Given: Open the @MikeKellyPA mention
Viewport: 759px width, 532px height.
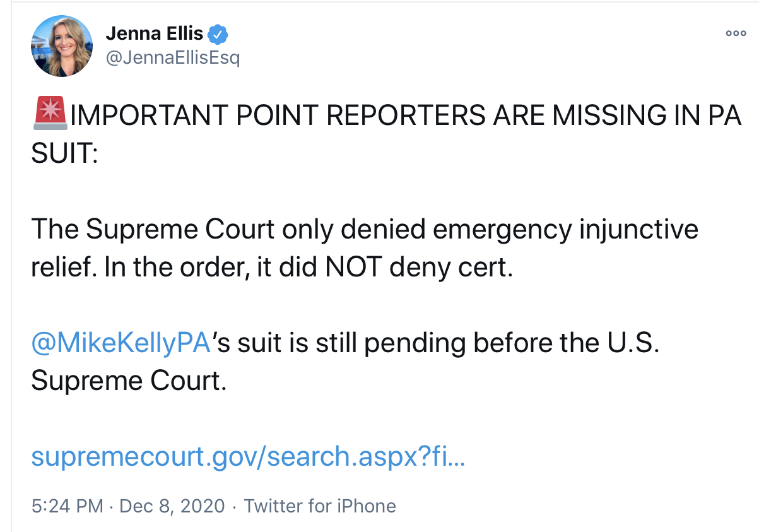Looking at the screenshot, I should (120, 343).
